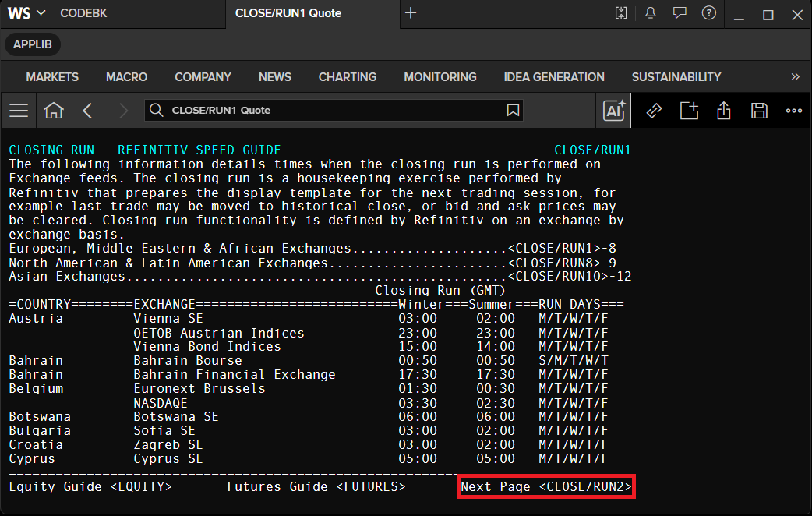Click the APPLIB button
The width and height of the screenshot is (812, 516).
33,44
